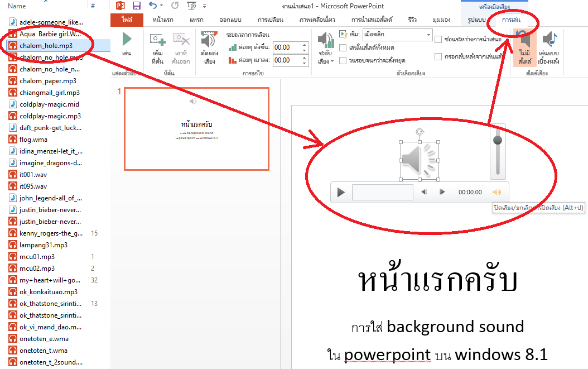The height and width of the screenshot is (369, 588).
Task: Open the รีวิว Review tab
Action: [x=412, y=20]
